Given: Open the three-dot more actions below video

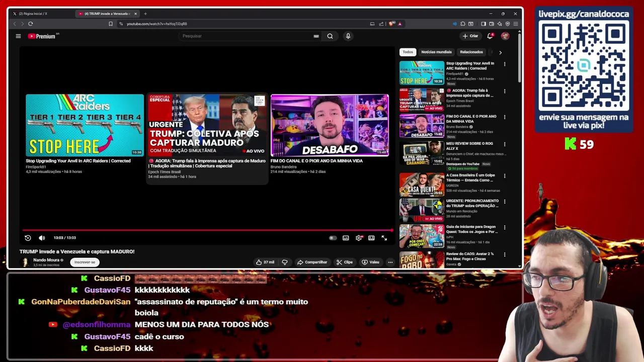Looking at the screenshot, I should click(390, 262).
